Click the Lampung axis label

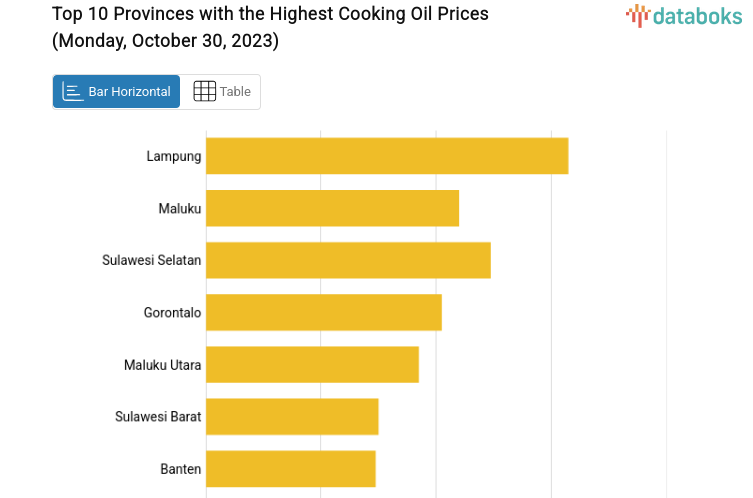point(174,156)
